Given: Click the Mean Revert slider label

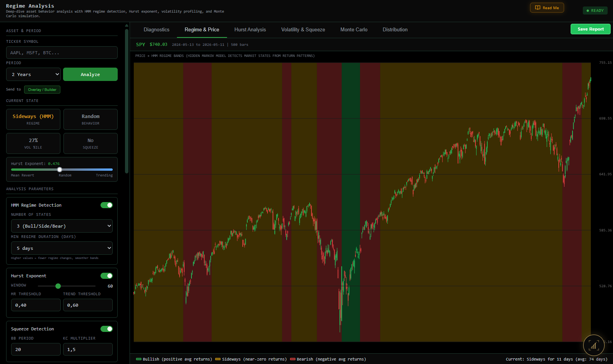Looking at the screenshot, I should [23, 175].
